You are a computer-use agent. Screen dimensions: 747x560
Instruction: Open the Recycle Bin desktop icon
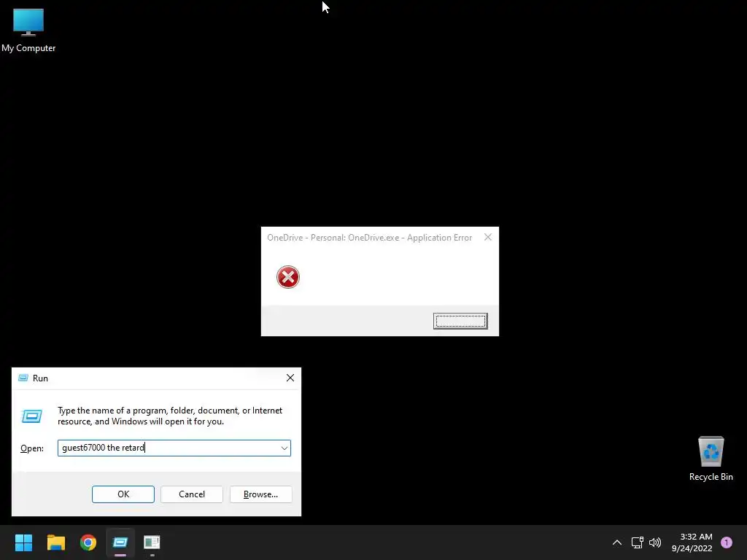click(x=711, y=459)
